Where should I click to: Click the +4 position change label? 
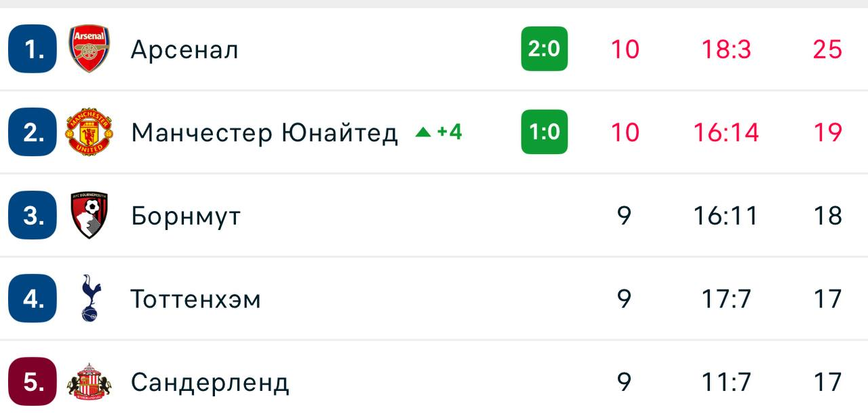[x=449, y=132]
